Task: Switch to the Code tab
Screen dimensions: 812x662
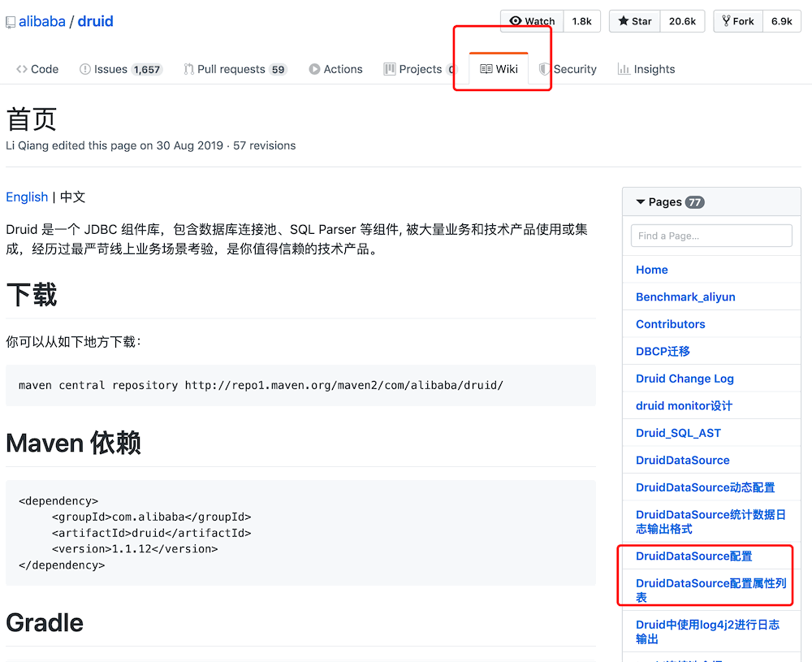Action: [x=37, y=69]
